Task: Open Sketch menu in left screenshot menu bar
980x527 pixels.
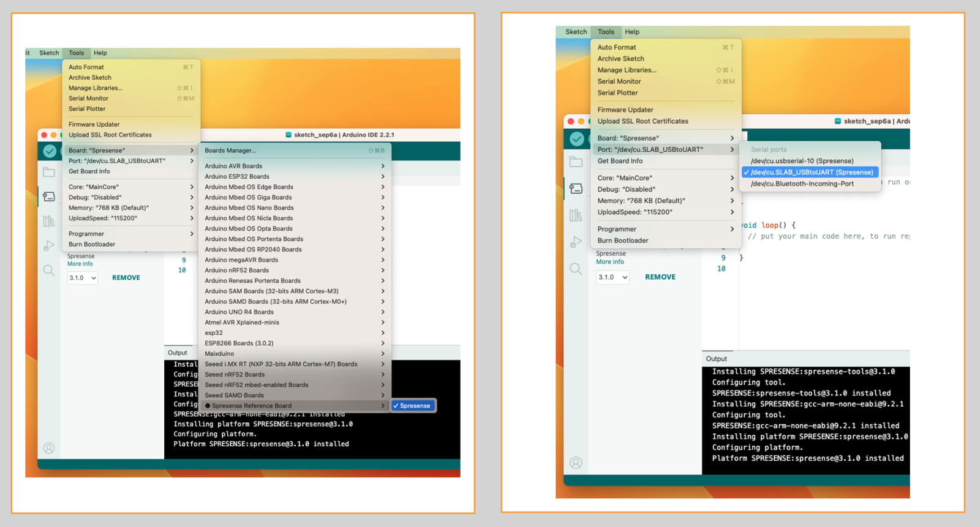Action: click(49, 53)
